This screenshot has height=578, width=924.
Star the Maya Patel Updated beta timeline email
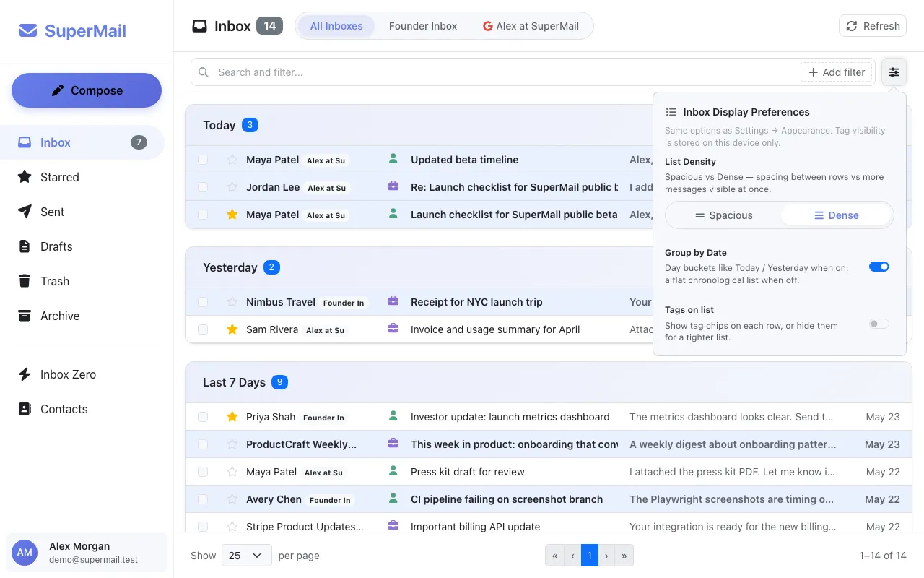point(232,160)
